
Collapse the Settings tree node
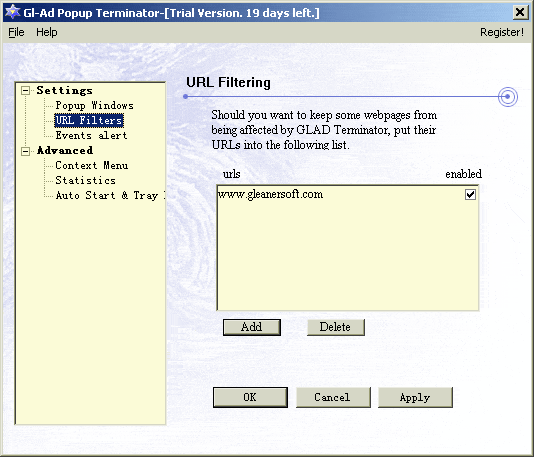[26, 91]
